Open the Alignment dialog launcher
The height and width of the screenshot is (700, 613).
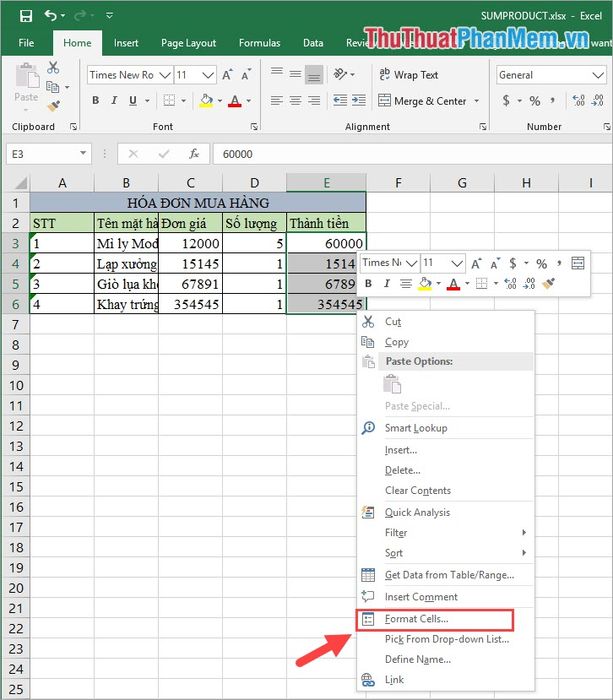click(x=483, y=127)
